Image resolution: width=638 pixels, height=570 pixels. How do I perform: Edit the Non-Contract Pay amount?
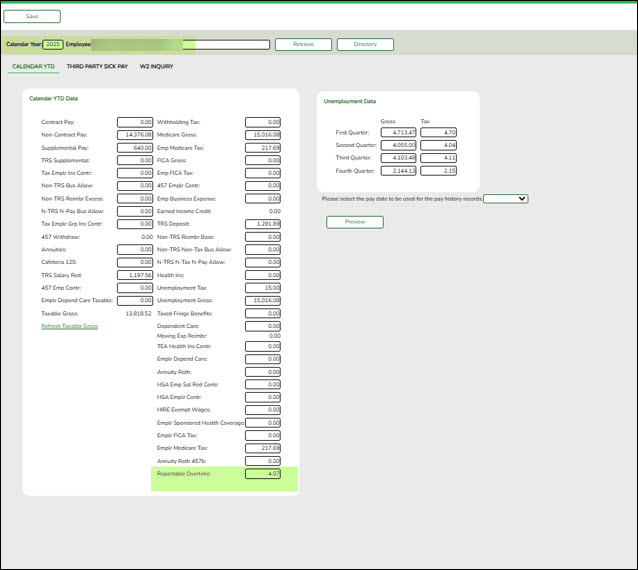click(135, 134)
